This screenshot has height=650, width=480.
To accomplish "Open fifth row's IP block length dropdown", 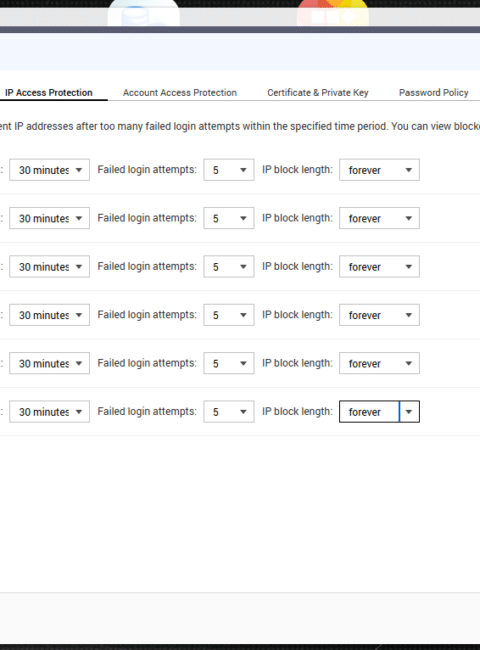I will (379, 363).
